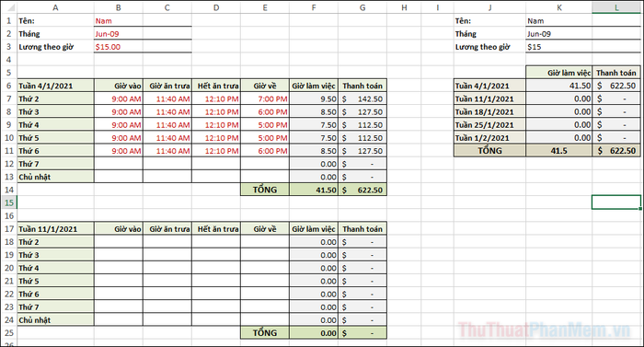The image size is (644, 347).
Task: Select the summary 'Tuần 11/1/2021' cell in column J
Action: [489, 98]
